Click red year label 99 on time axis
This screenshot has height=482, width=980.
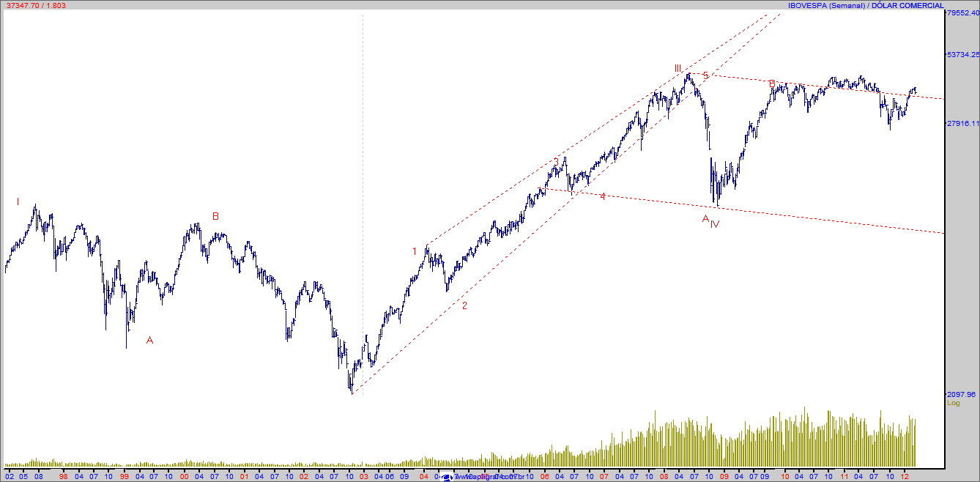(124, 476)
